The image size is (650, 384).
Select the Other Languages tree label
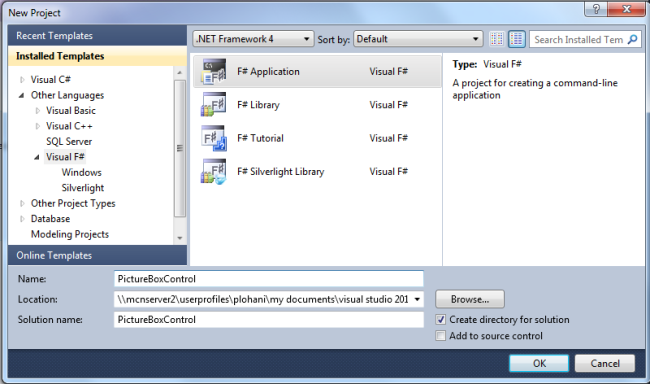point(67,95)
